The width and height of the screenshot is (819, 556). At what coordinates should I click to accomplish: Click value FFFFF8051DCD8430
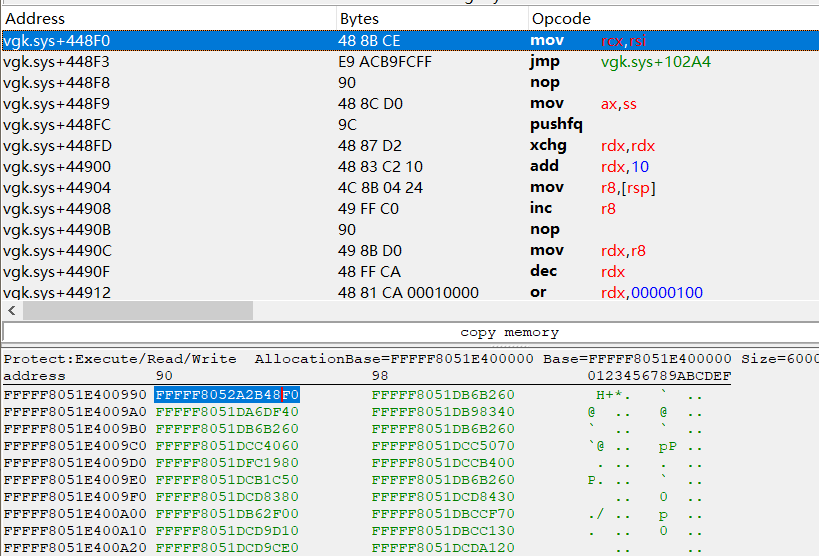point(443,496)
